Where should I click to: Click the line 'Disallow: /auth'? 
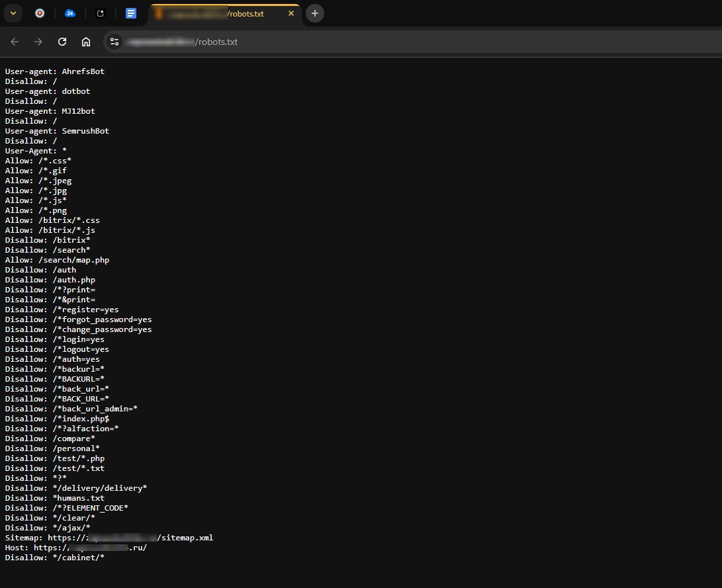coord(40,270)
